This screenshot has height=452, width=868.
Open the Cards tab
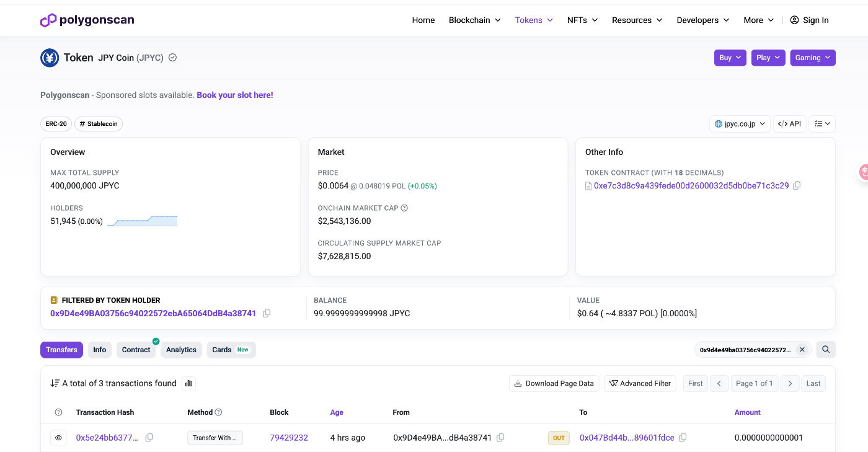pos(231,350)
